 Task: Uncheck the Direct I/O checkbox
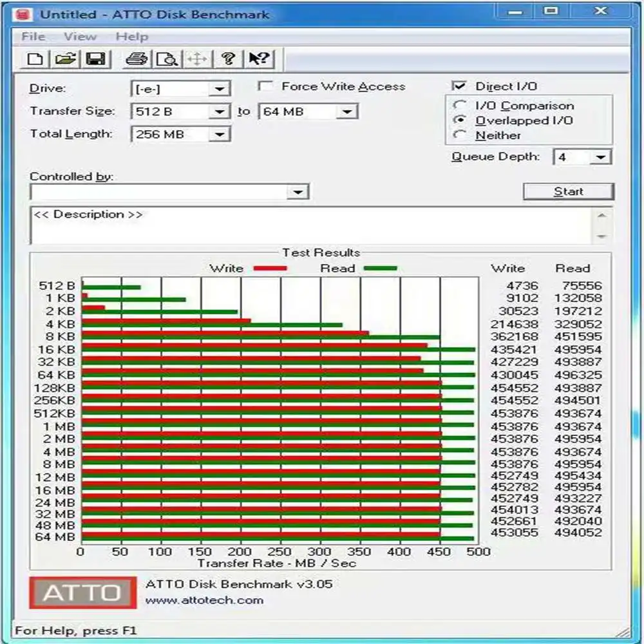pos(459,86)
